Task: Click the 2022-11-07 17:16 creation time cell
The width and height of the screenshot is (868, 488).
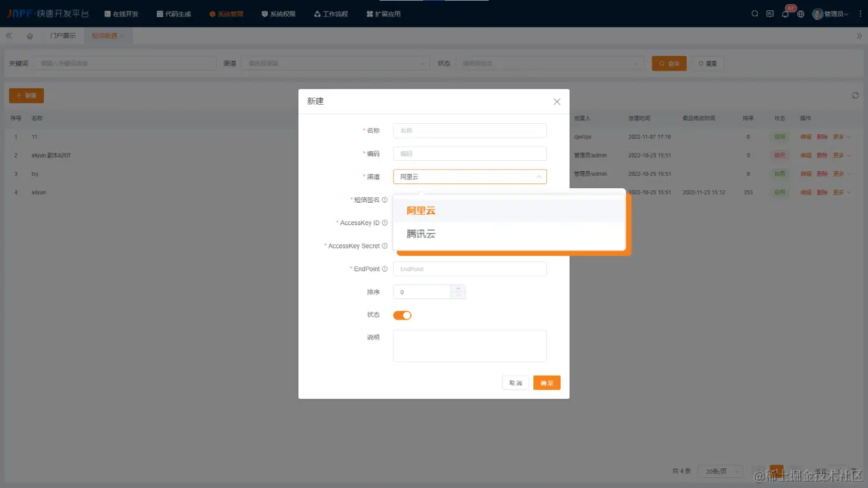Action: pos(650,137)
